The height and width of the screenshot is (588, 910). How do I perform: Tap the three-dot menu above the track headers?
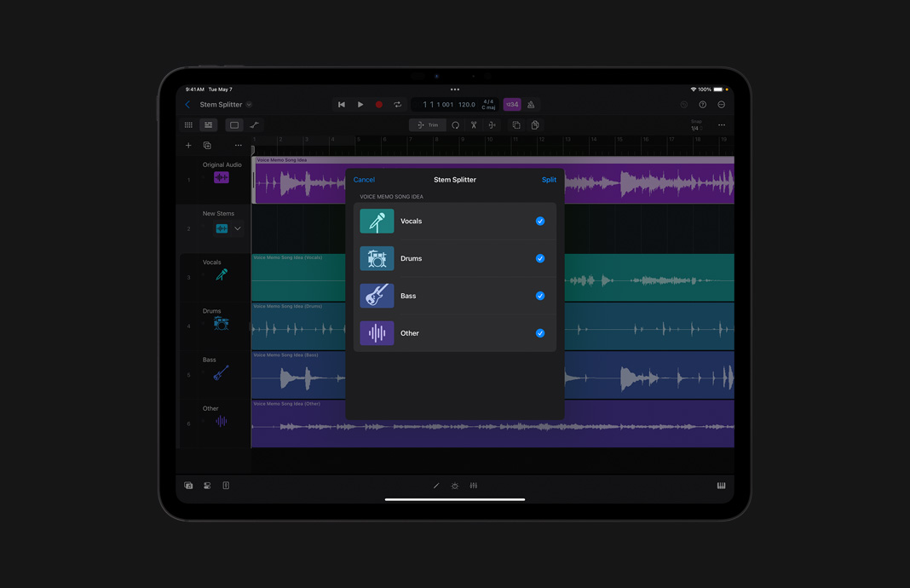238,145
